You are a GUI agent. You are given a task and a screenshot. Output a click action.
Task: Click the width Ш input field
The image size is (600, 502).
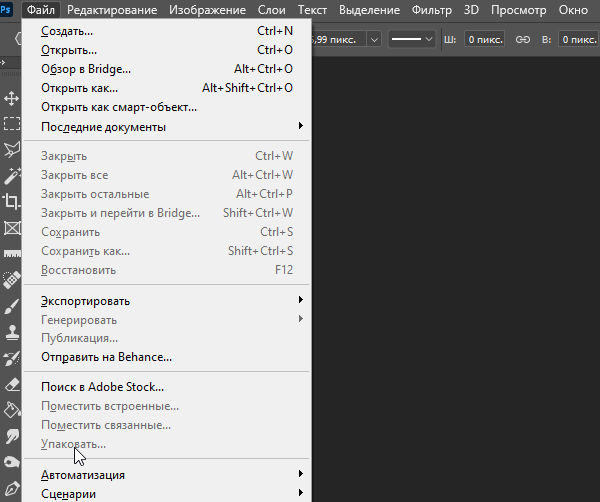tap(484, 39)
